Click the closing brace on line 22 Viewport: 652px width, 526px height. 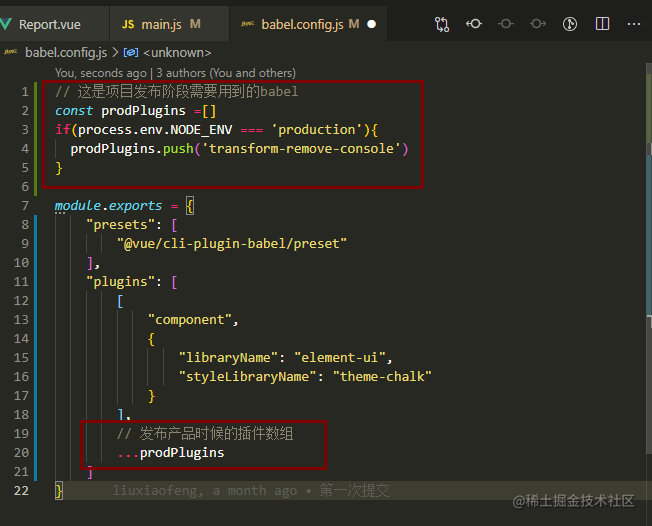pyautogui.click(x=59, y=491)
